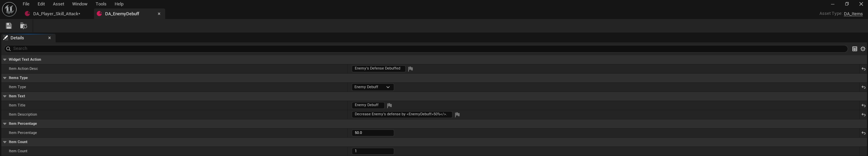Reset Item Percentage to default value
The width and height of the screenshot is (868, 156).
point(863,133)
